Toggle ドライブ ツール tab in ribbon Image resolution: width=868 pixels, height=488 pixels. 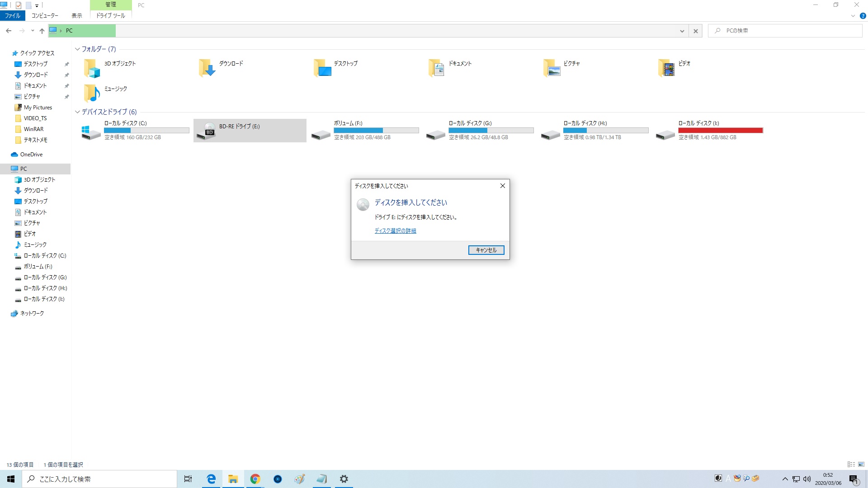coord(111,15)
